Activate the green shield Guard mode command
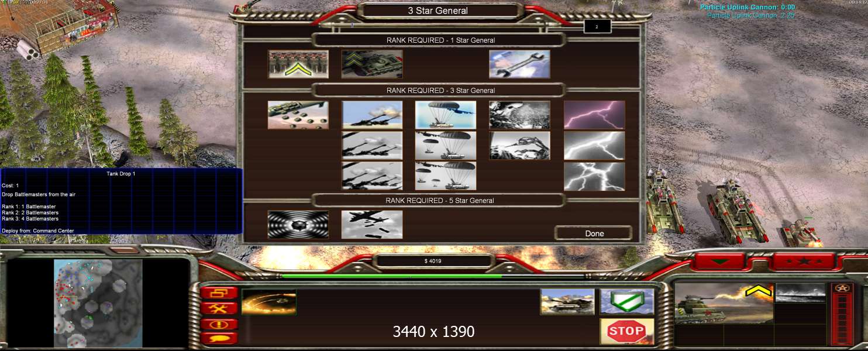The height and width of the screenshot is (351, 868). 627,301
